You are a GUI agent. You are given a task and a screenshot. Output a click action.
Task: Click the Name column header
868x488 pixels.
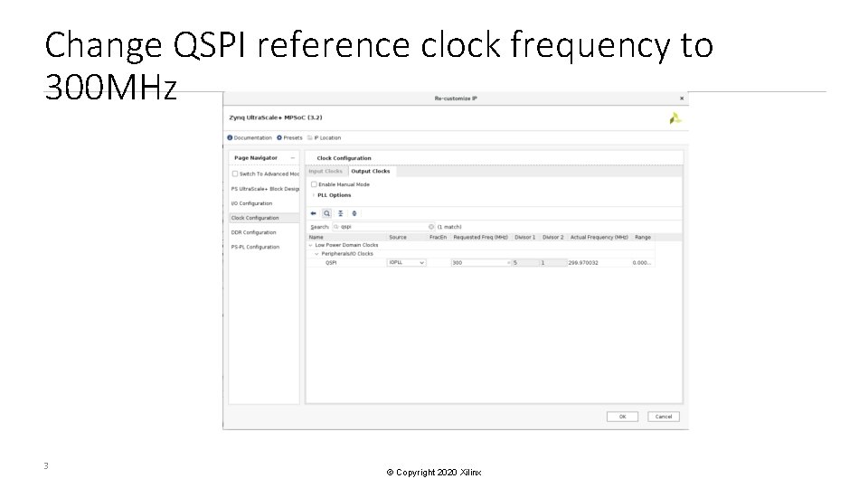316,238
